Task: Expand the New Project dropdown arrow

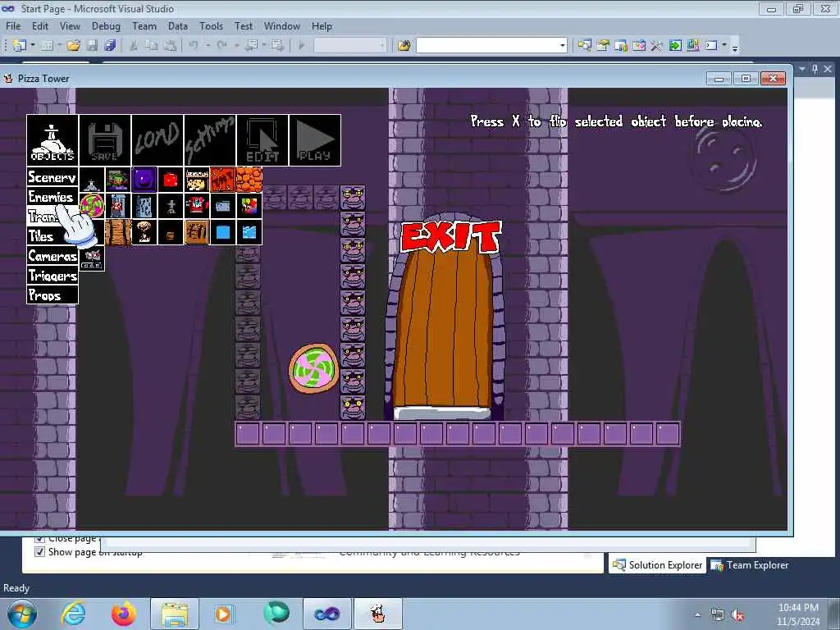Action: click(33, 46)
